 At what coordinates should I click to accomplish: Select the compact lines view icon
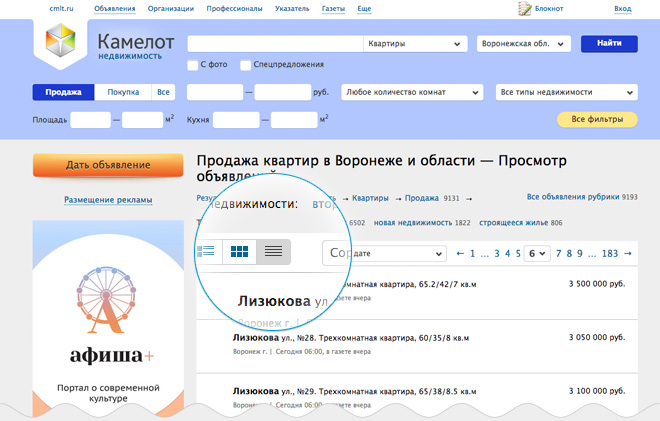tap(273, 251)
